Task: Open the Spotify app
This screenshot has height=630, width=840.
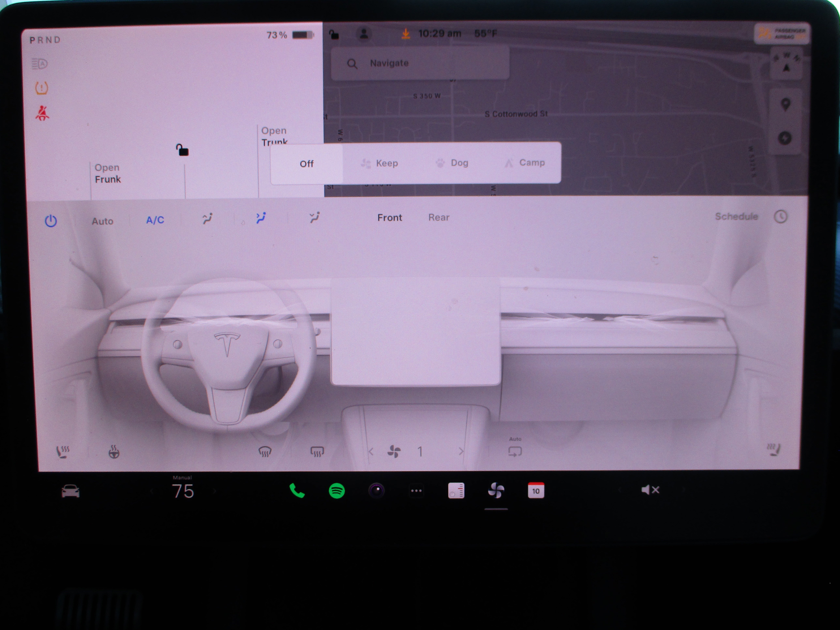Action: [x=337, y=491]
